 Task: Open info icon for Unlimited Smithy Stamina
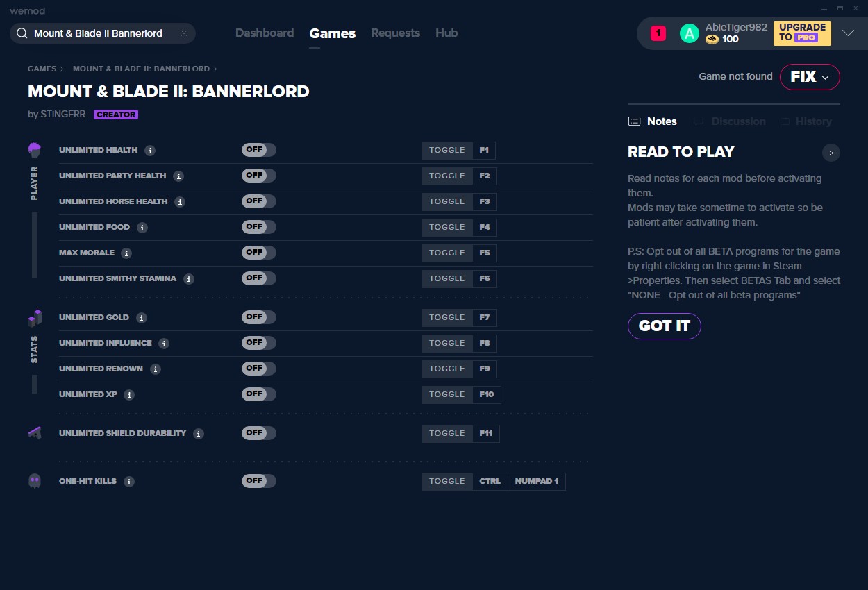point(189,279)
